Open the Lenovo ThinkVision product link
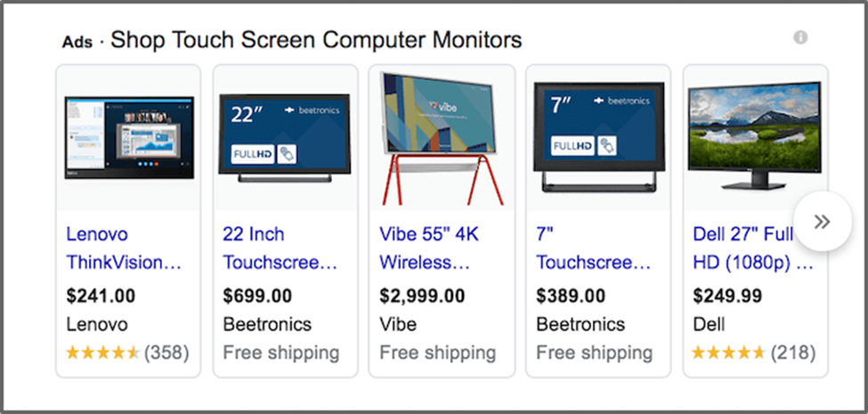 [x=124, y=248]
